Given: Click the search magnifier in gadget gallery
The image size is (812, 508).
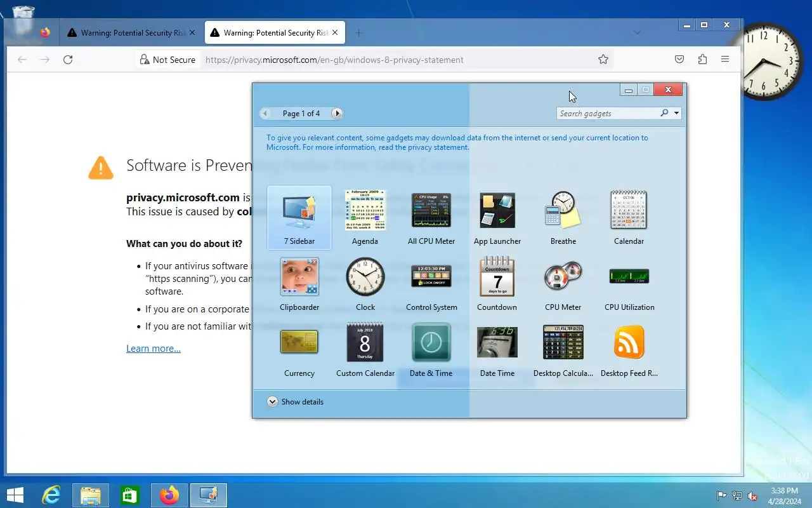Looking at the screenshot, I should click(x=664, y=113).
